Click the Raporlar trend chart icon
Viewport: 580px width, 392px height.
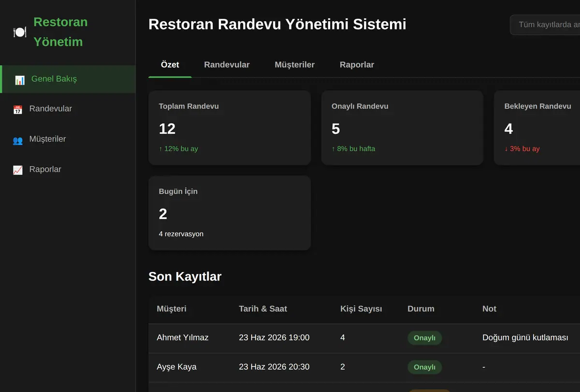coord(18,170)
